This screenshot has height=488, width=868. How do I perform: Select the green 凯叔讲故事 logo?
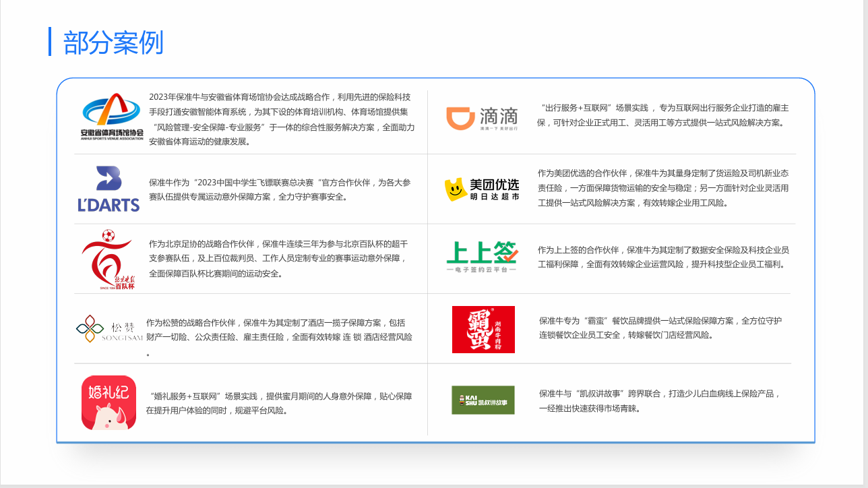[x=483, y=400]
